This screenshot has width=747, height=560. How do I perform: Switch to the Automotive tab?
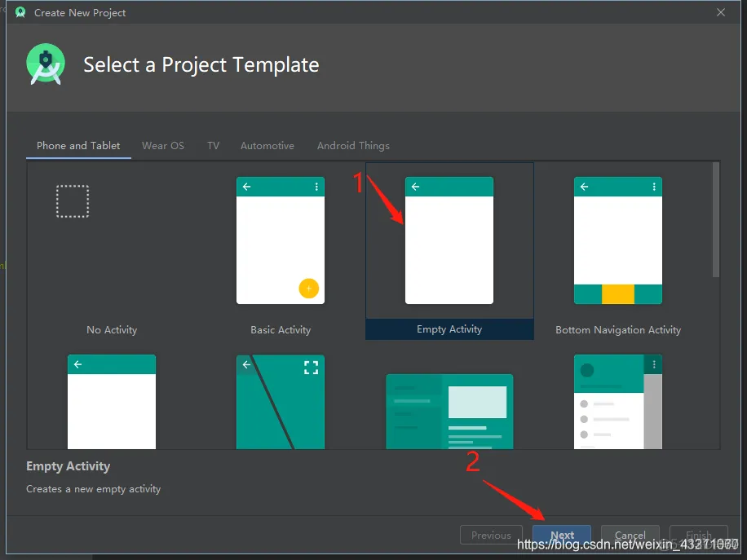tap(267, 145)
